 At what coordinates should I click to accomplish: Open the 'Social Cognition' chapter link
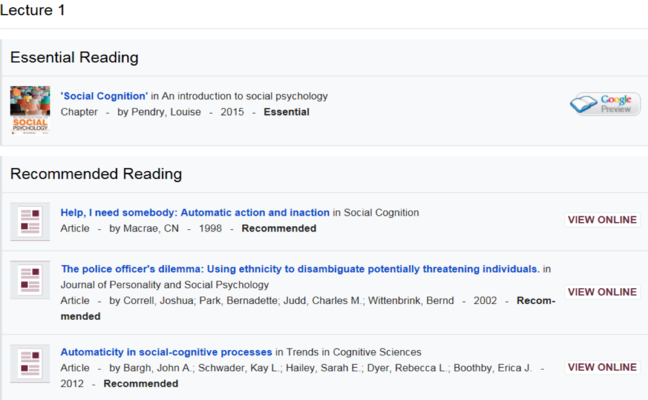click(x=106, y=96)
